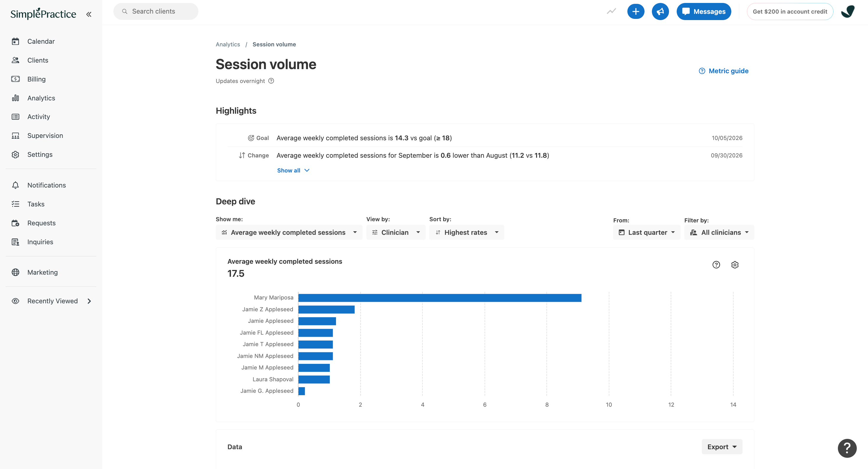Click the Analytics breadcrumb link
The width and height of the screenshot is (868, 469).
click(x=228, y=44)
